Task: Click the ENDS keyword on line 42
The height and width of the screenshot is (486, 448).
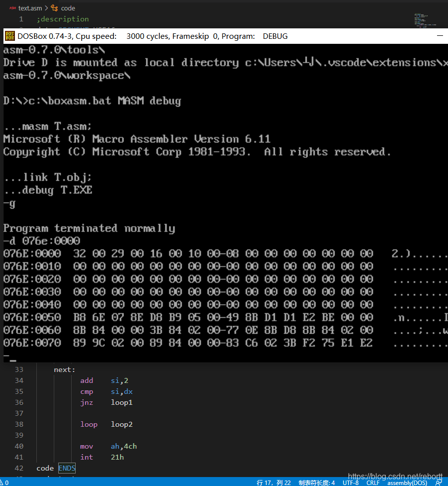Action: [67, 468]
